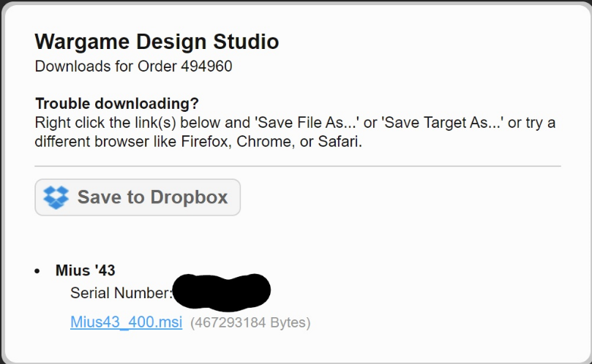This screenshot has height=364, width=592.
Task: Click the blacked-out serial number area
Action: coord(222,292)
